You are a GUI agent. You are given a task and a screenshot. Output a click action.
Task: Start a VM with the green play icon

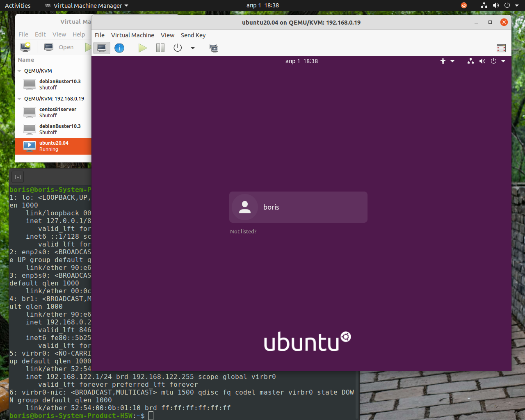pyautogui.click(x=142, y=48)
